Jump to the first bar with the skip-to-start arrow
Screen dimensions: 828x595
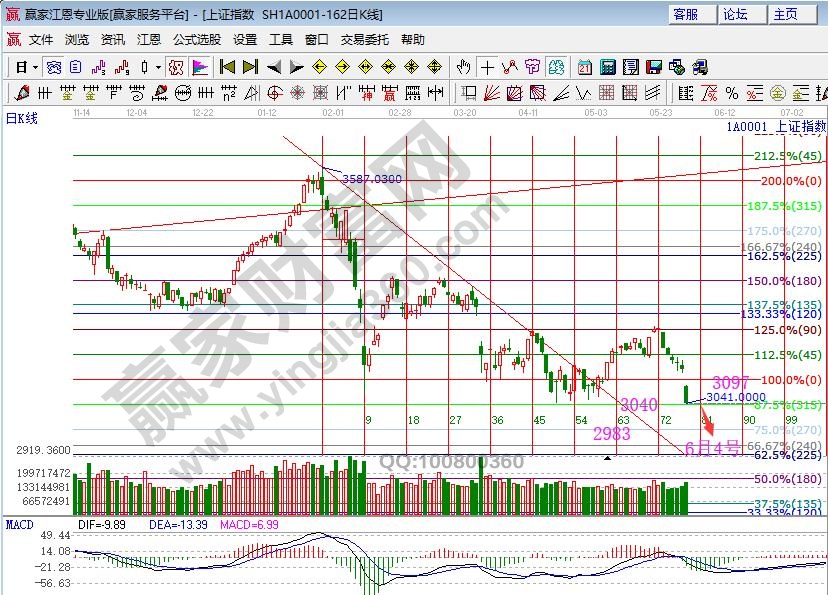pyautogui.click(x=227, y=67)
